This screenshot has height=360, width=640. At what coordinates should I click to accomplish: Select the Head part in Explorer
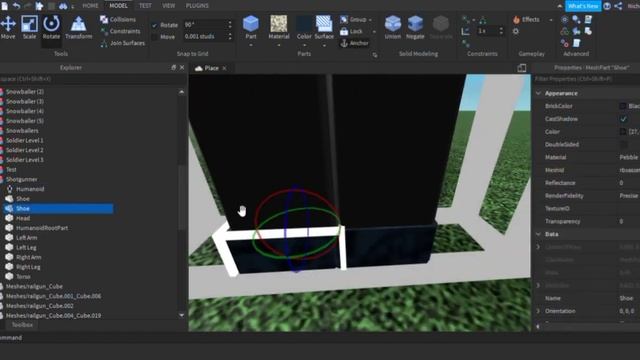pos(23,218)
